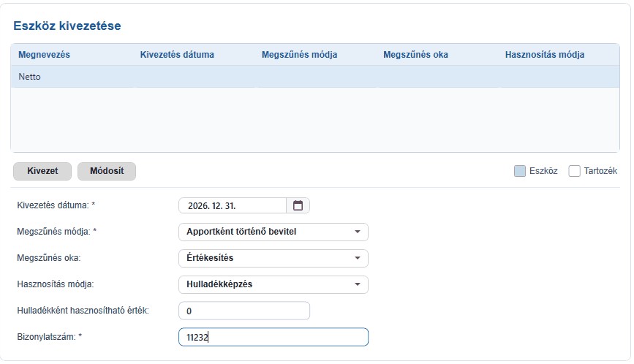Open the Megszűnés oka dropdown
The image size is (634, 364).
pyautogui.click(x=273, y=258)
